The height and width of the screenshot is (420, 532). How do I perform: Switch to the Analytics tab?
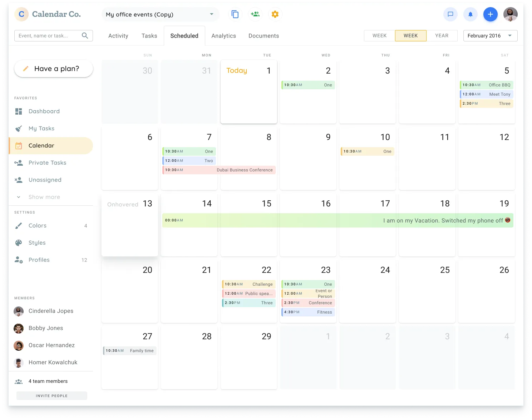pos(223,35)
